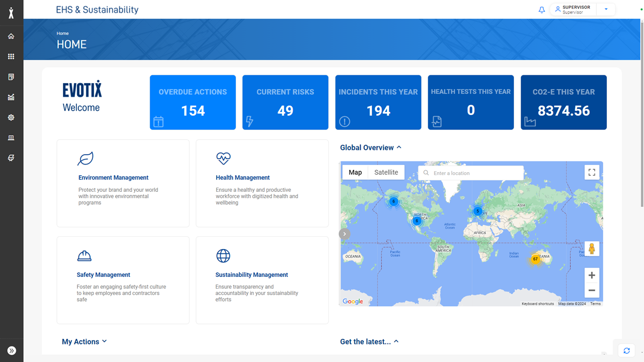This screenshot has width=644, height=362.
Task: Zoom in using the map plus control
Action: point(591,275)
